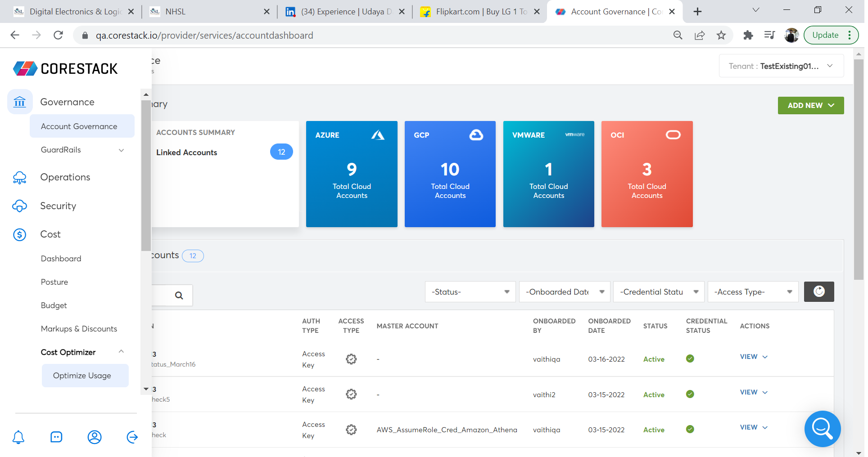
Task: Open the -Status- filter dropdown
Action: pos(470,292)
